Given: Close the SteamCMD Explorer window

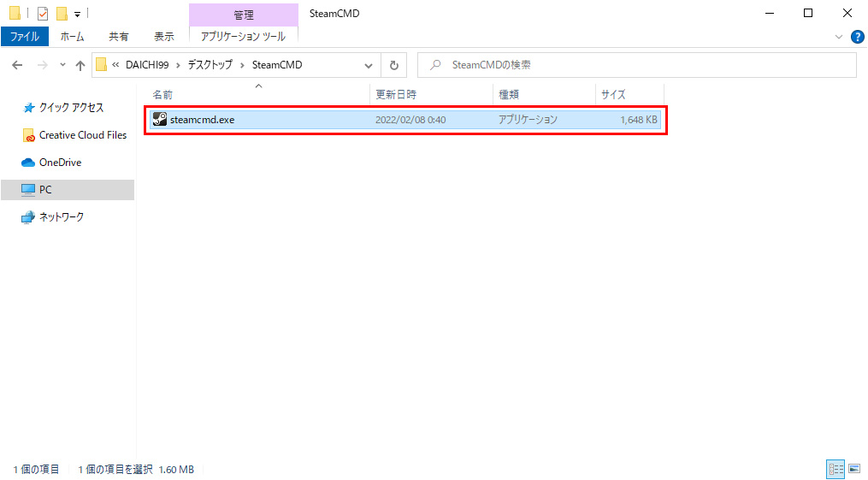Looking at the screenshot, I should click(847, 14).
